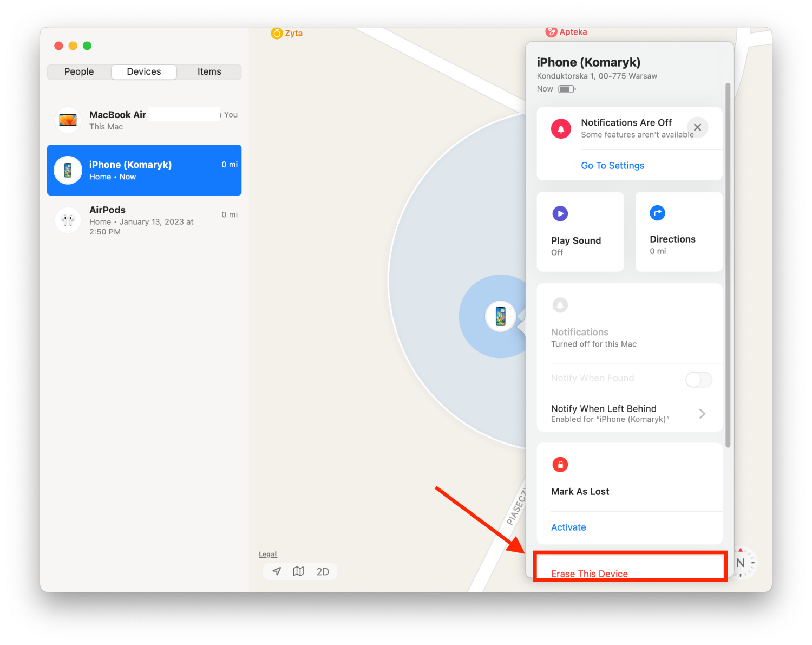812x645 pixels.
Task: Click the iPhone icon in device list
Action: (68, 170)
